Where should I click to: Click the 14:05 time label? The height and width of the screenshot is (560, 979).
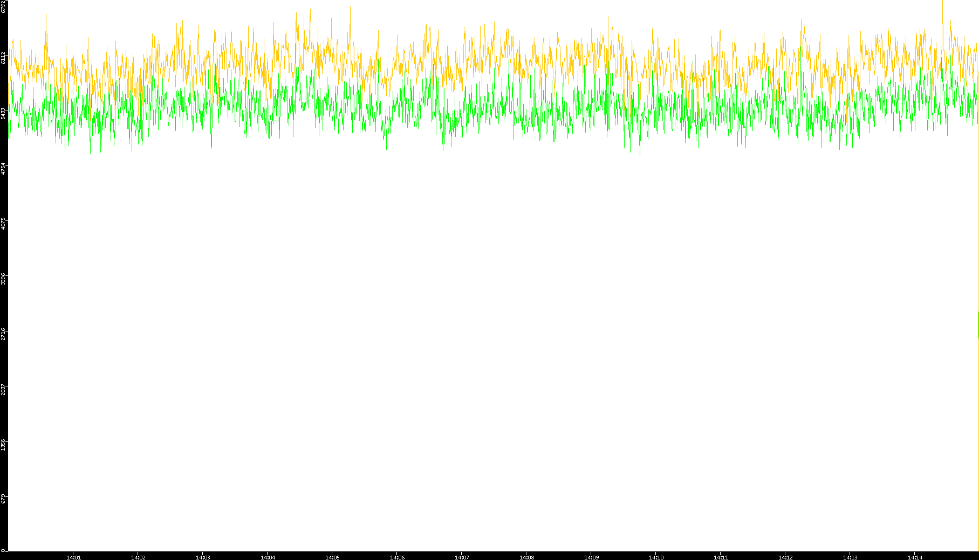(x=332, y=557)
